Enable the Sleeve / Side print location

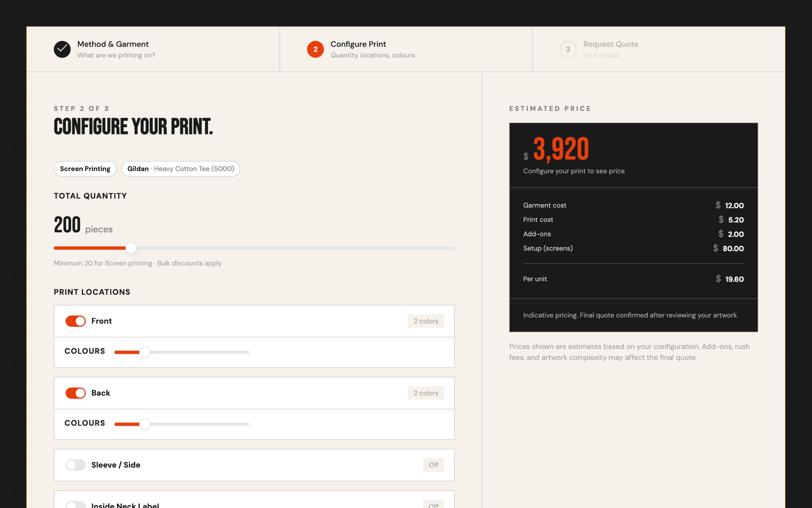(x=75, y=465)
